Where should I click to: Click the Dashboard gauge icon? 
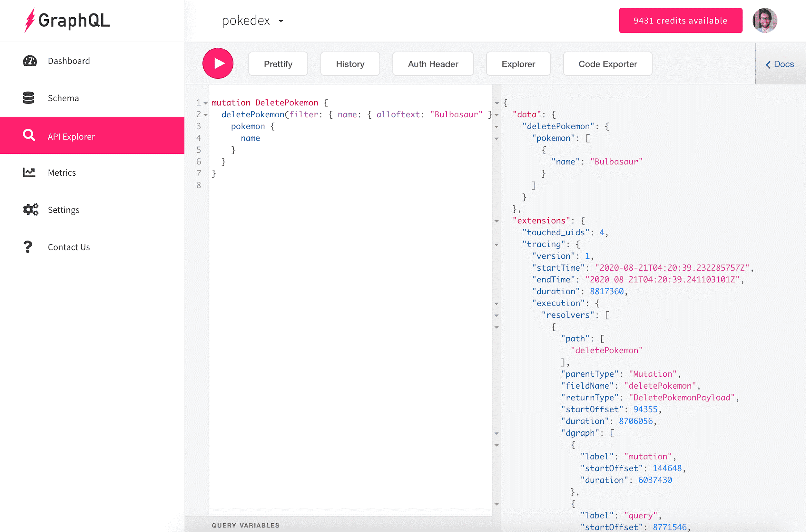30,61
